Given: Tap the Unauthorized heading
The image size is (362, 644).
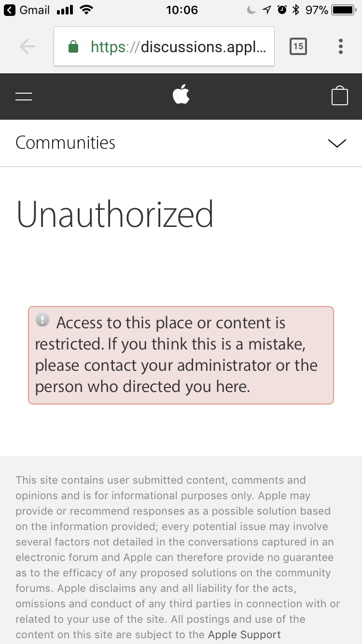Looking at the screenshot, I should click(115, 214).
